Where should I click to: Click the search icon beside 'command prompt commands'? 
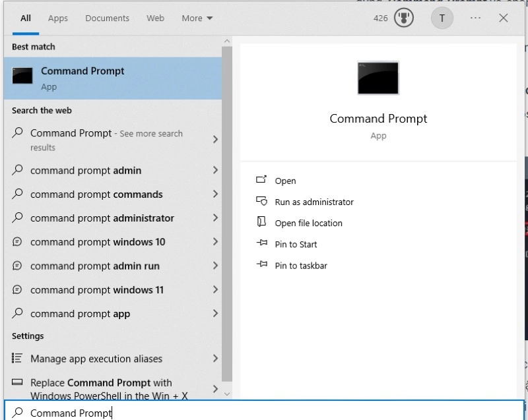click(17, 194)
